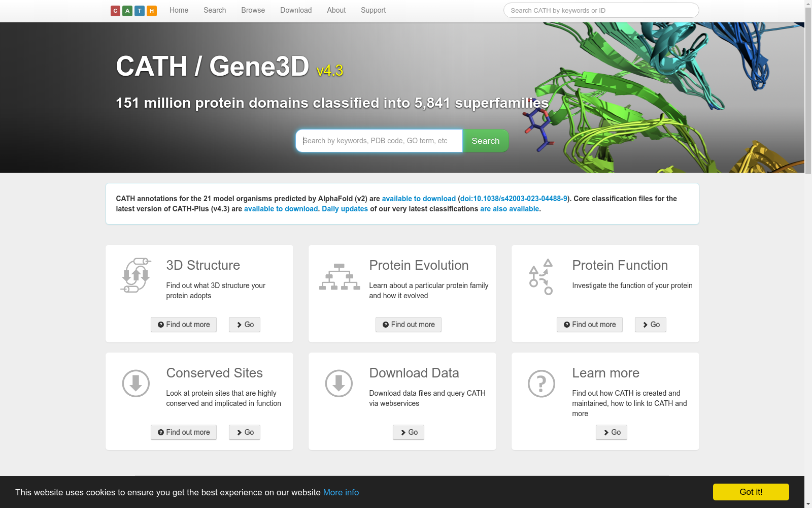The height and width of the screenshot is (508, 812).
Task: Click the CATH / Gene3D title
Action: (x=213, y=66)
